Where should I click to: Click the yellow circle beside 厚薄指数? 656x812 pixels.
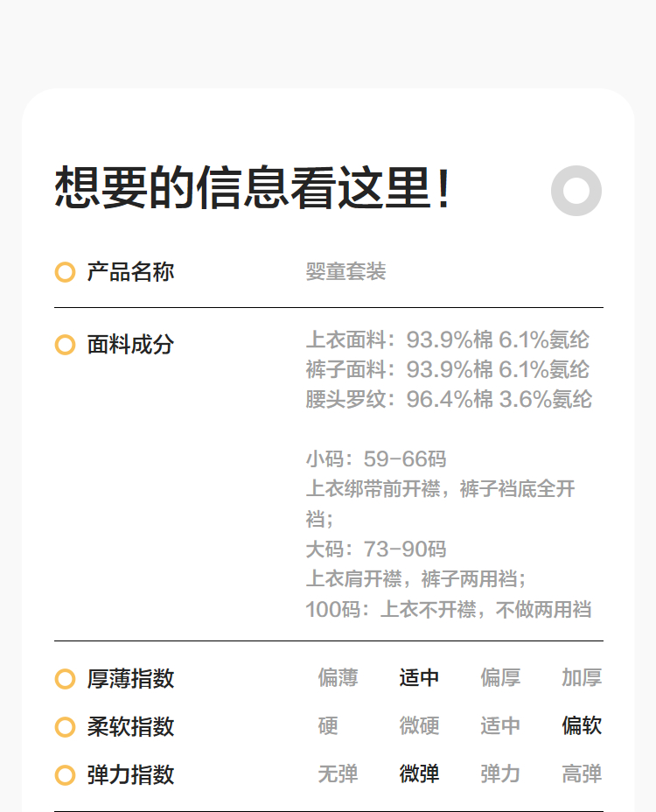[x=65, y=679]
